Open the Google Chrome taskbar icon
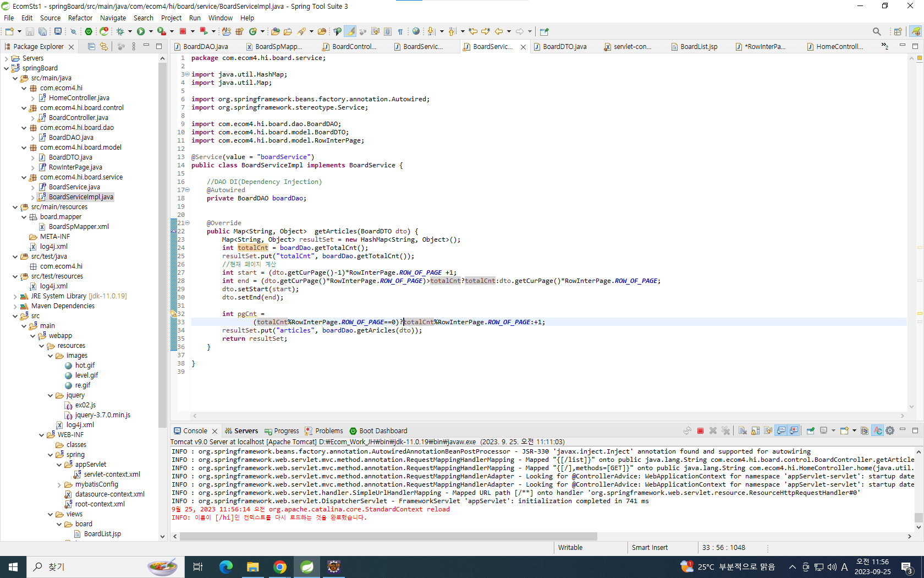This screenshot has width=924, height=578. click(x=280, y=566)
